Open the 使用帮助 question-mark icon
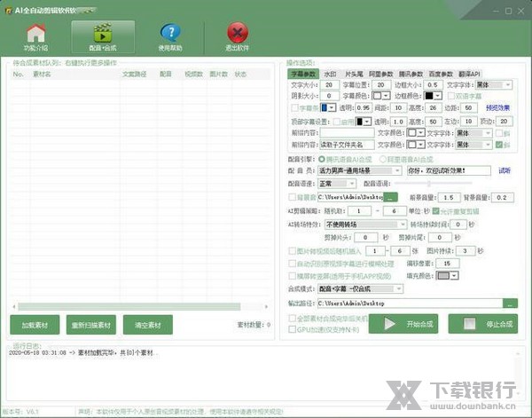Screen dimensions: 532x418 coord(170,33)
